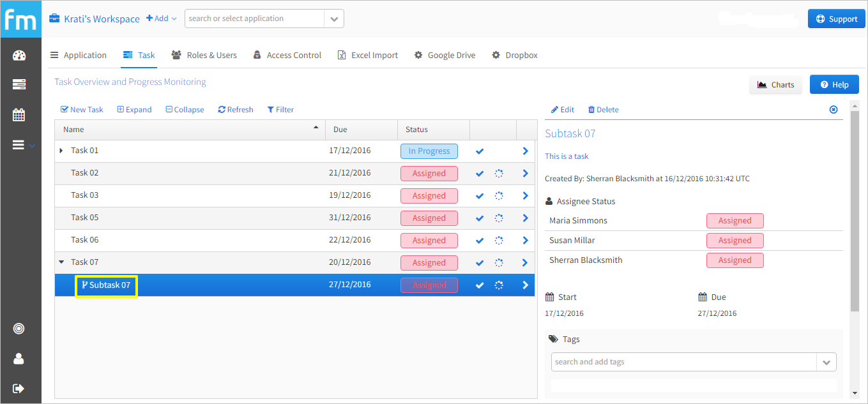868x404 pixels.
Task: Switch to the Google Drive tab
Action: click(x=445, y=55)
